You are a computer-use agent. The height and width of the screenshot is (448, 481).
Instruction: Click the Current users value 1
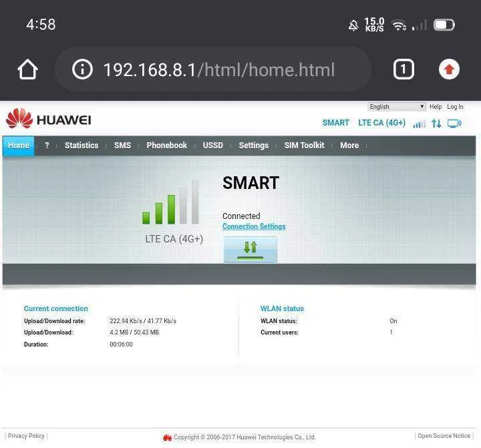coord(391,332)
